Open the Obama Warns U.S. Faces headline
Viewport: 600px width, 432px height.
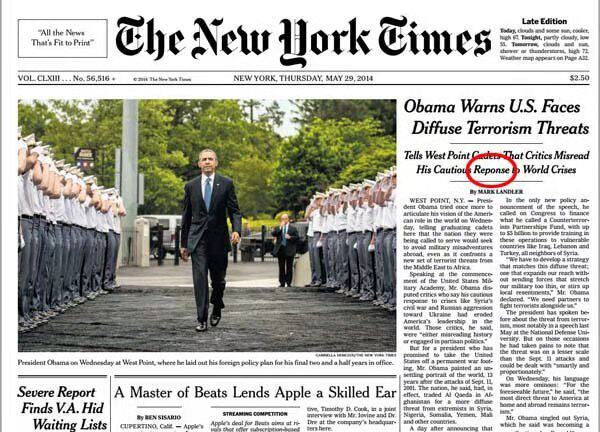(x=496, y=117)
